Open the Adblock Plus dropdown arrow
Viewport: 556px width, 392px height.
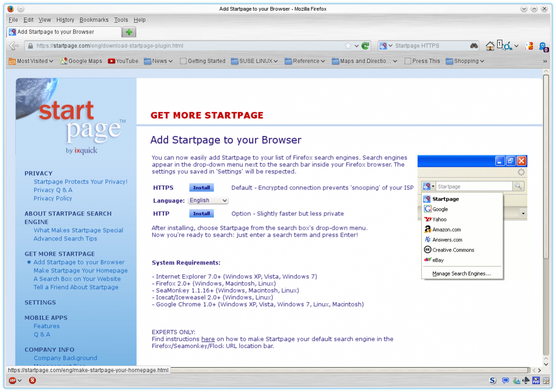pyautogui.click(x=20, y=381)
